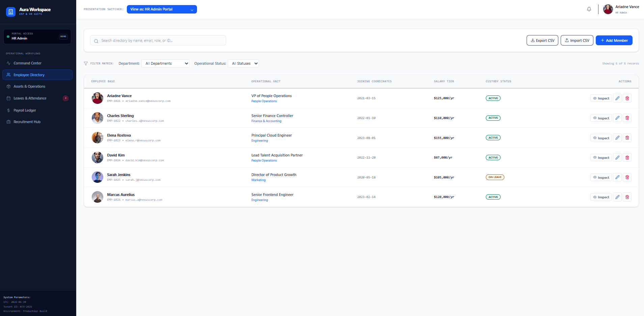Viewport: 644px width, 316px height.
Task: Click Elena Rostova's avatar photo
Action: click(97, 138)
